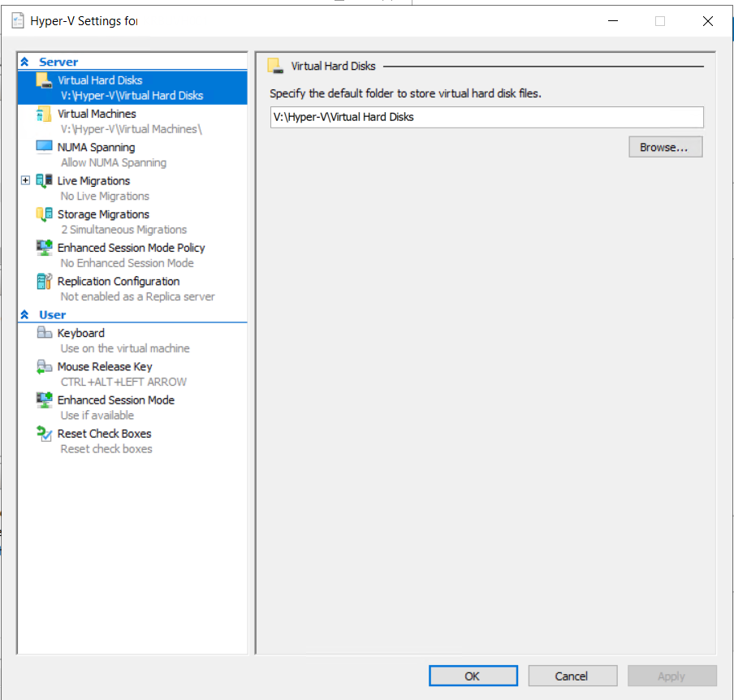
Task: Select Virtual Machines settings item
Action: 132,121
